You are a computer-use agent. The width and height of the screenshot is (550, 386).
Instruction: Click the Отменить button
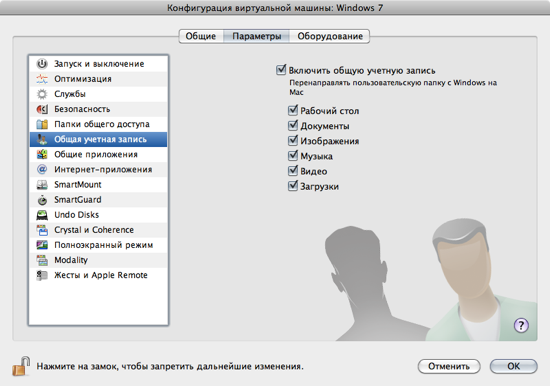click(x=449, y=366)
